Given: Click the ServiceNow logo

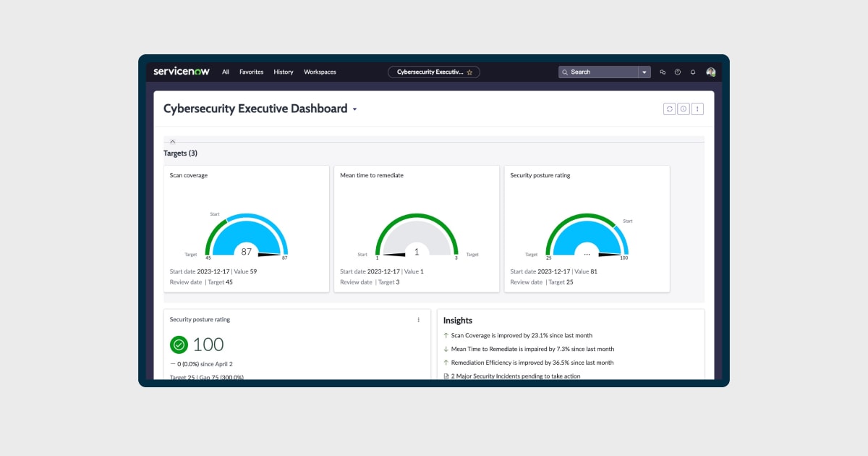Looking at the screenshot, I should click(x=182, y=72).
